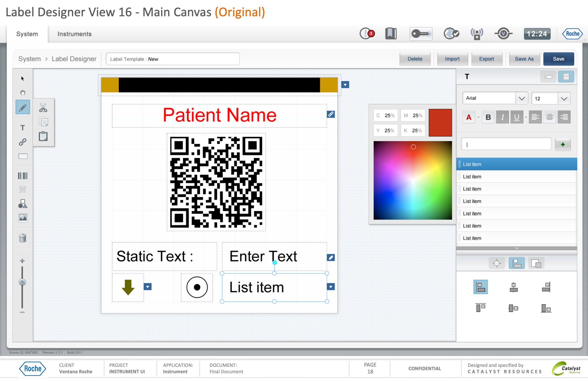Click green plus add list item button
588x381 pixels.
point(563,145)
